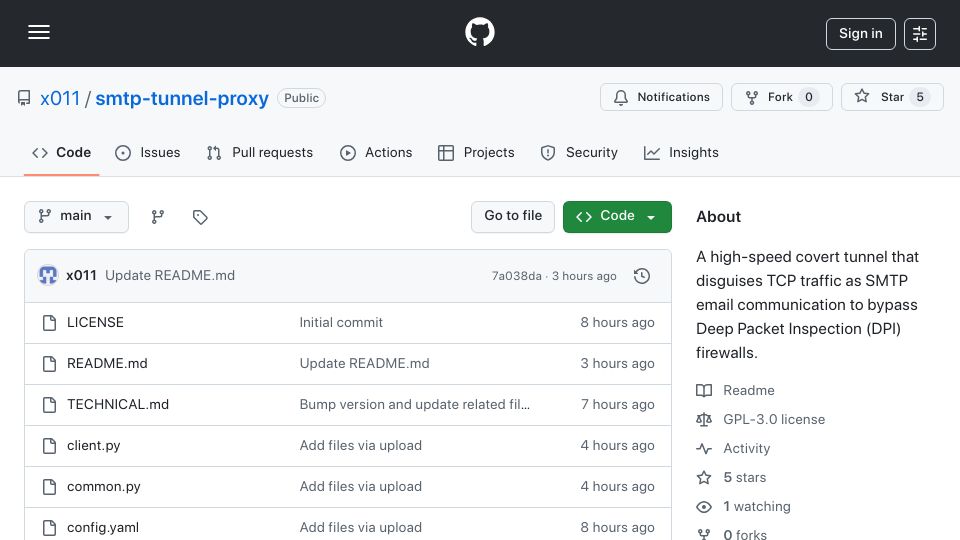Open the Actions tab
This screenshot has width=960, height=540.
tap(376, 152)
